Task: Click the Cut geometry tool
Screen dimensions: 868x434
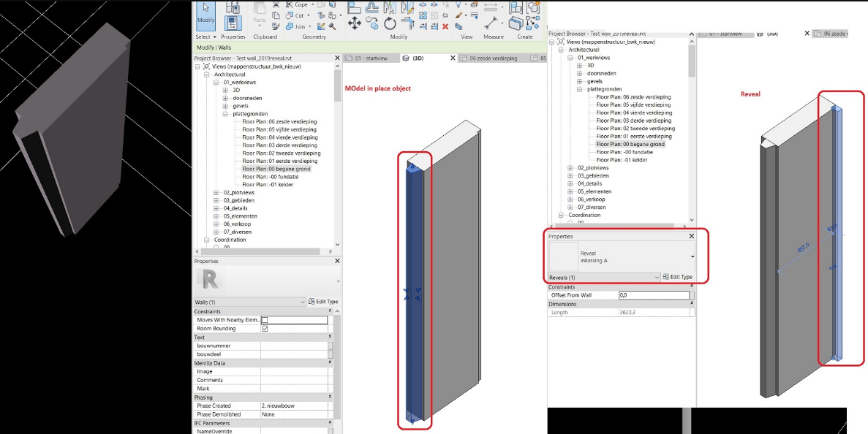Action: point(300,15)
